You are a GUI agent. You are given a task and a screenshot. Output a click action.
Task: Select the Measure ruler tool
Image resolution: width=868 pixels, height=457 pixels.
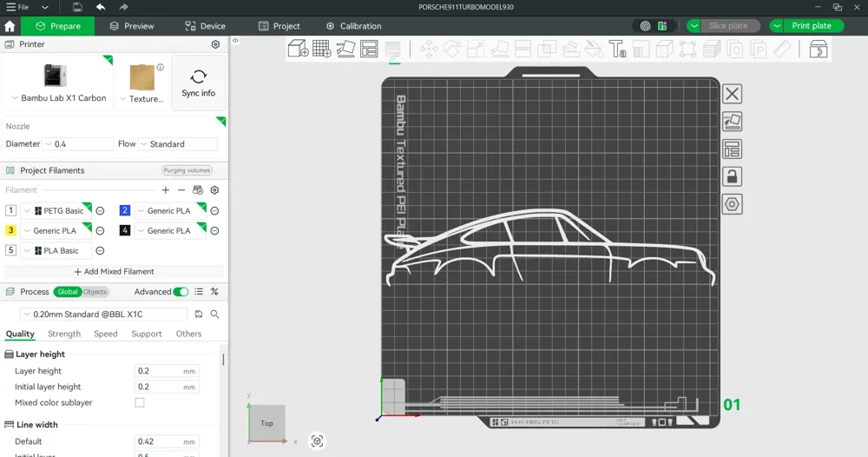[x=782, y=49]
